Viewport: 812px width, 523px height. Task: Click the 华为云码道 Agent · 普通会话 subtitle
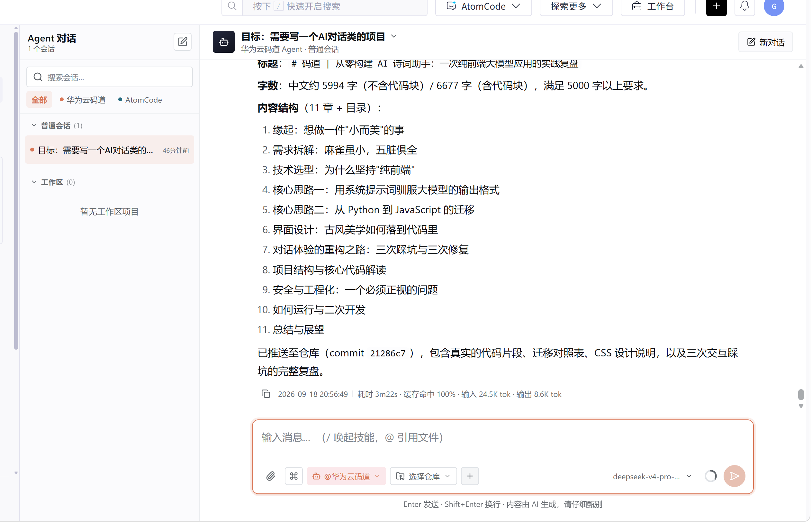coord(291,49)
